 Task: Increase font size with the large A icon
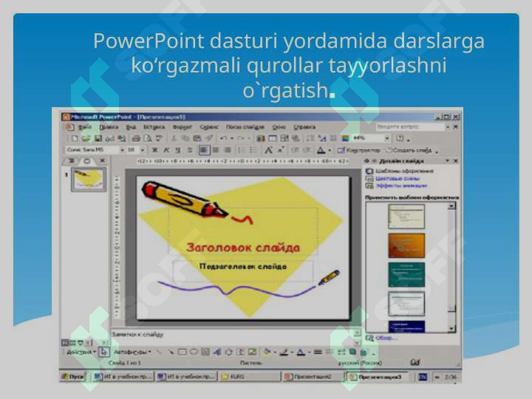[268, 149]
